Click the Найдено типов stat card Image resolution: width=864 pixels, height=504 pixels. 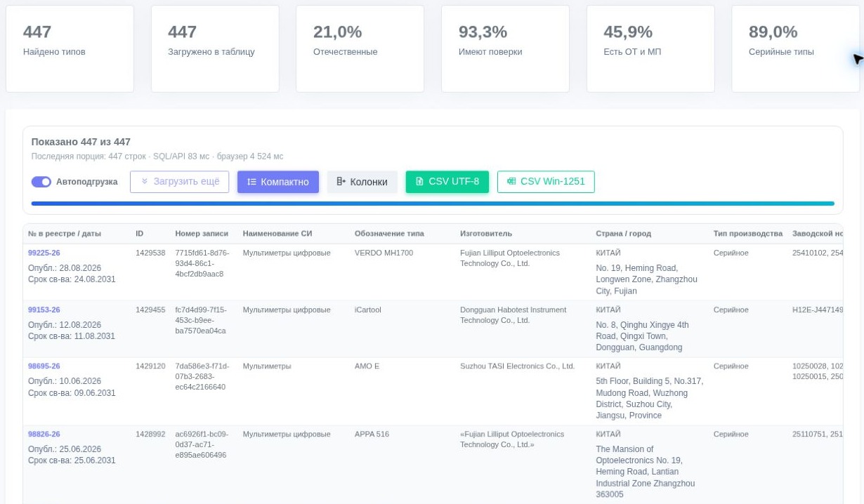70,48
